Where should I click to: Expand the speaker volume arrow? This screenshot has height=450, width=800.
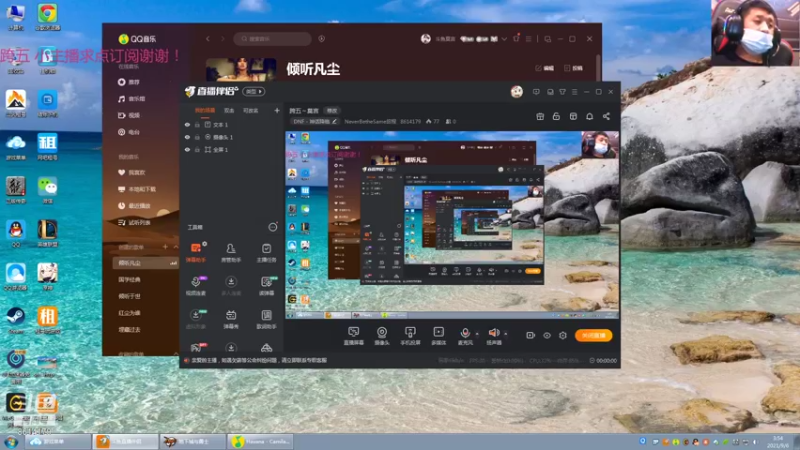coord(506,334)
